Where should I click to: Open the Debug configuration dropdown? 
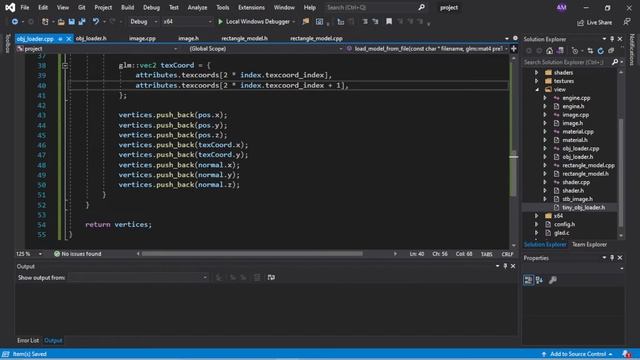click(144, 22)
